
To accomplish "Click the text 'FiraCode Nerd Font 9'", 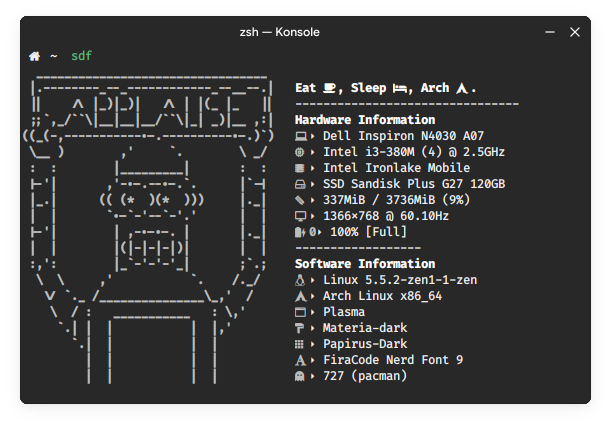I will pyautogui.click(x=393, y=360).
